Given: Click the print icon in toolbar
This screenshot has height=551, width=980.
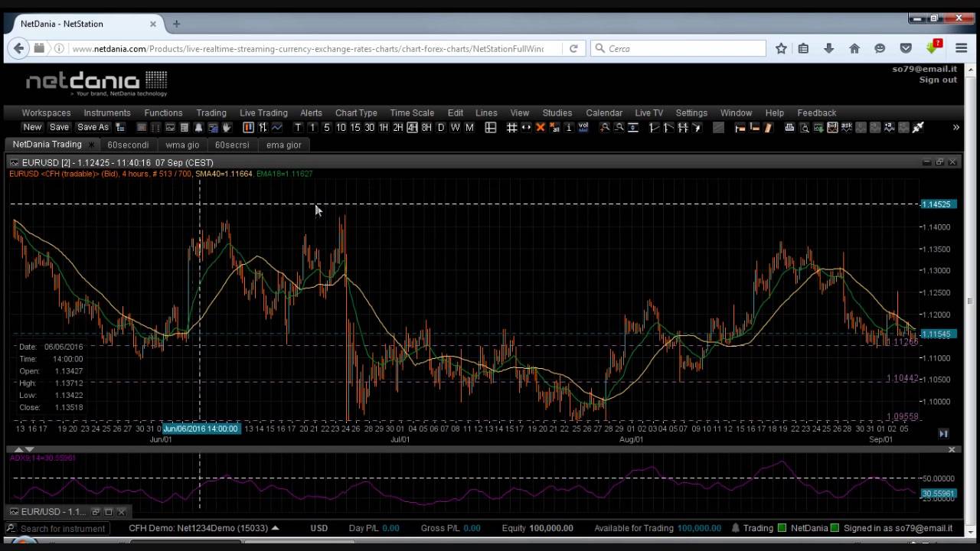Looking at the screenshot, I should (789, 127).
